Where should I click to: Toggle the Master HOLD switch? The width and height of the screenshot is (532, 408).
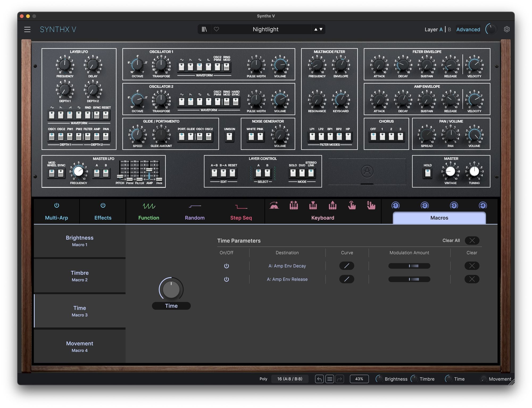(427, 173)
